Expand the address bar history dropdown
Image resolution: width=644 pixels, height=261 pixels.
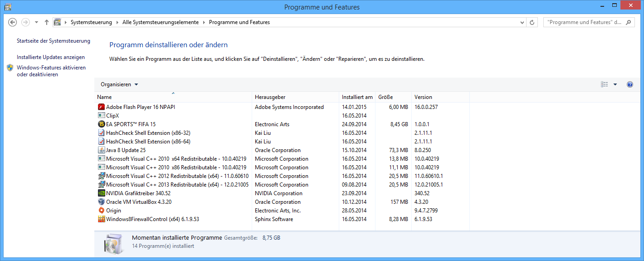click(x=523, y=22)
